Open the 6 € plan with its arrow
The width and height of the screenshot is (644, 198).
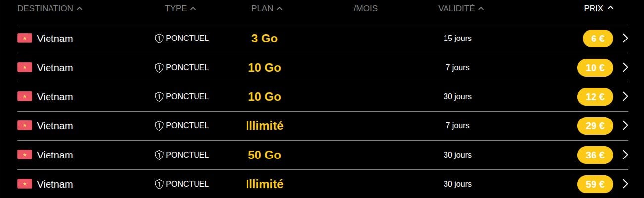pyautogui.click(x=625, y=39)
